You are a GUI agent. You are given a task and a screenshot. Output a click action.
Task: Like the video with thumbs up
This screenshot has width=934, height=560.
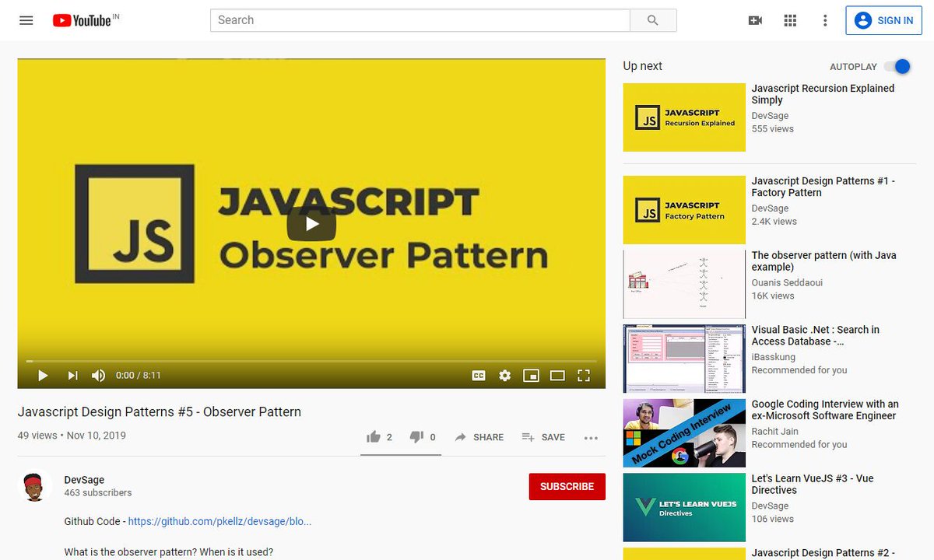click(x=379, y=437)
